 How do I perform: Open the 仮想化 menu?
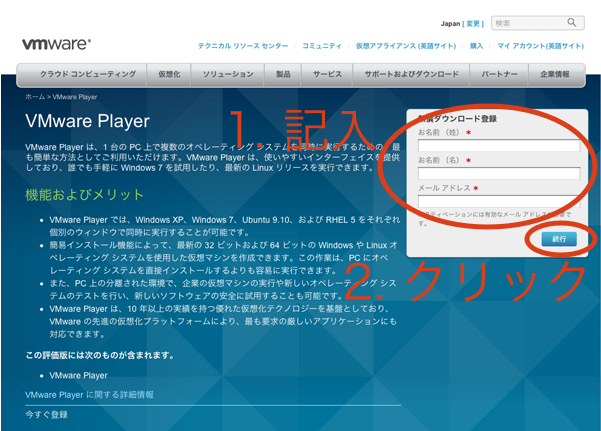coord(169,74)
